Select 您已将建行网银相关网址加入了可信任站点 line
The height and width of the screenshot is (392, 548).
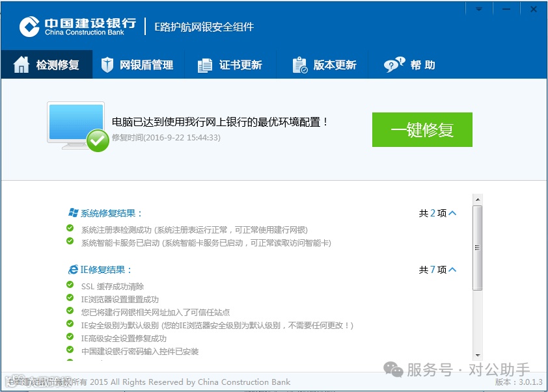pyautogui.click(x=156, y=313)
